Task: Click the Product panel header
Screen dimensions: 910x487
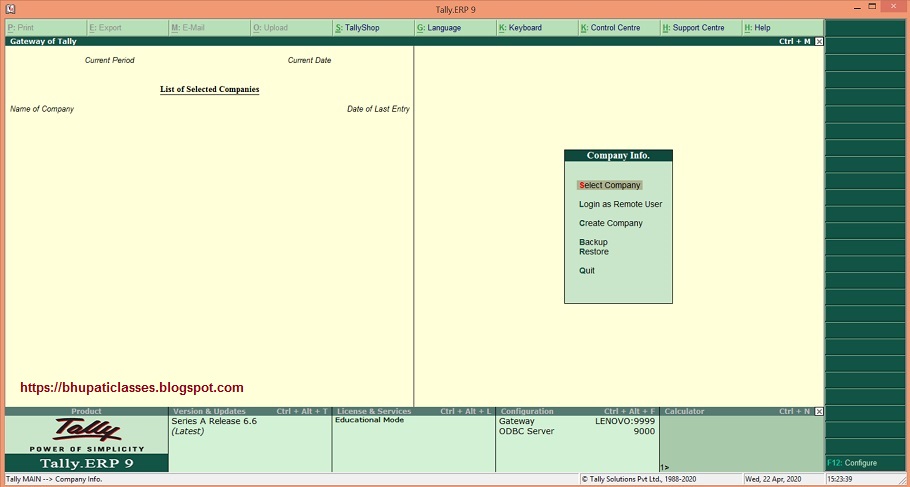Action: tap(86, 411)
